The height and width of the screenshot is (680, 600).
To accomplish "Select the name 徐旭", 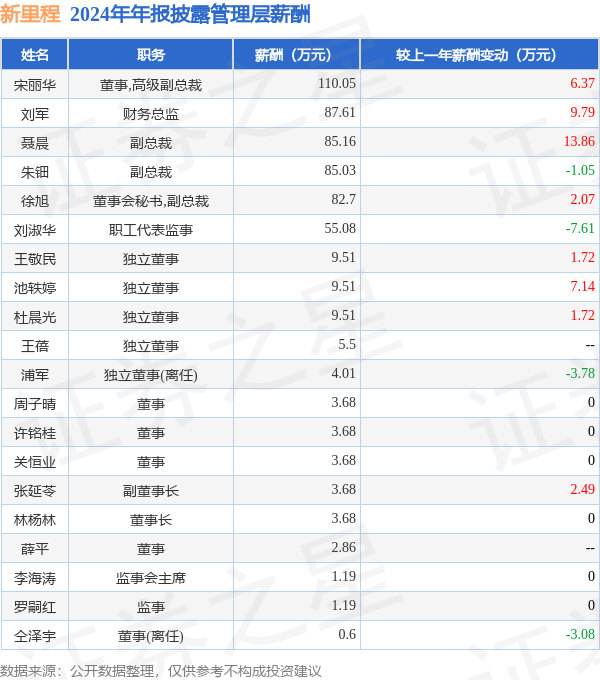I will coord(35,201).
